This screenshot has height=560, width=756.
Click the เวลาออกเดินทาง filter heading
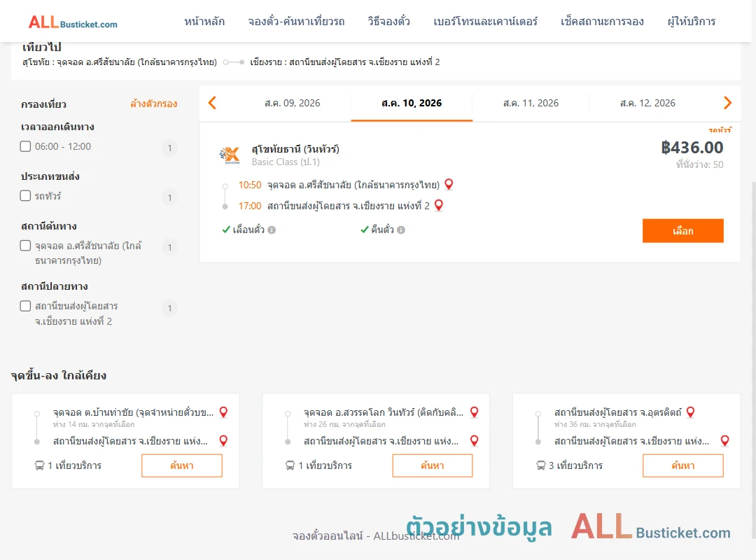click(57, 127)
